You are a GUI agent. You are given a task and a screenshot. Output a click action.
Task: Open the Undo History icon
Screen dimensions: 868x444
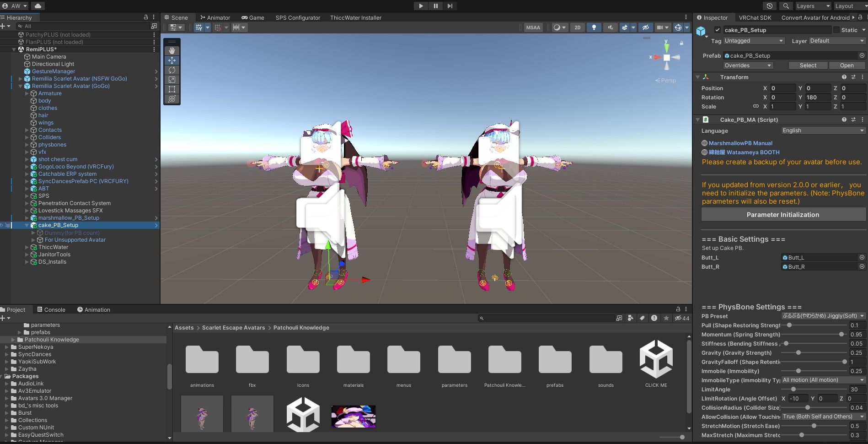pyautogui.click(x=770, y=6)
